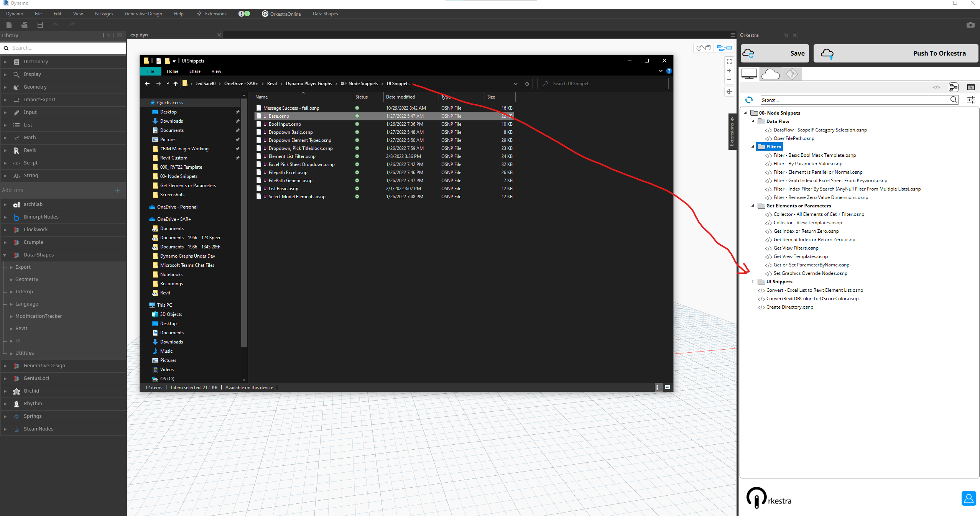Select the Zoom to Fit icon on the canvas

729,61
